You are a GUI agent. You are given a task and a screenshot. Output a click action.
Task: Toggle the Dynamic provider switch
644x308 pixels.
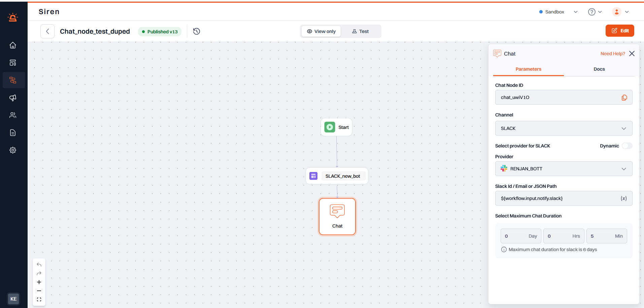click(x=627, y=146)
